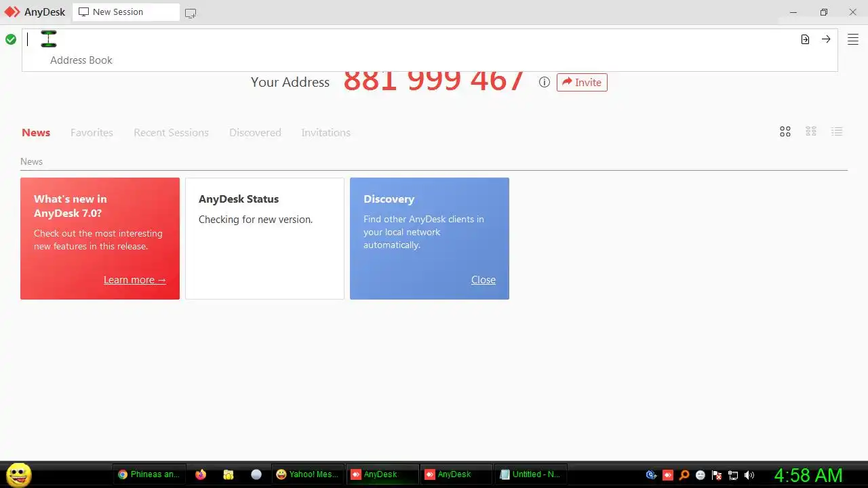Viewport: 868px width, 488px height.
Task: Click the AnyDesk Status card
Action: (x=264, y=239)
